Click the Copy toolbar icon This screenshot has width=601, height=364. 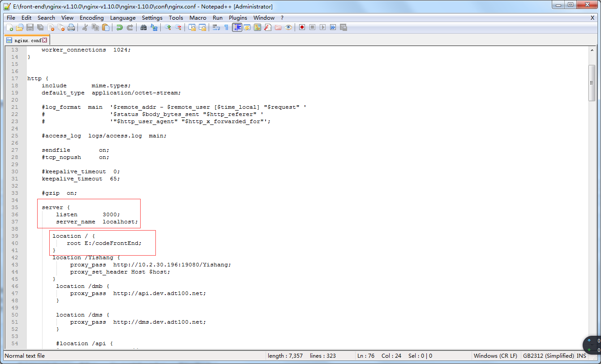click(95, 27)
